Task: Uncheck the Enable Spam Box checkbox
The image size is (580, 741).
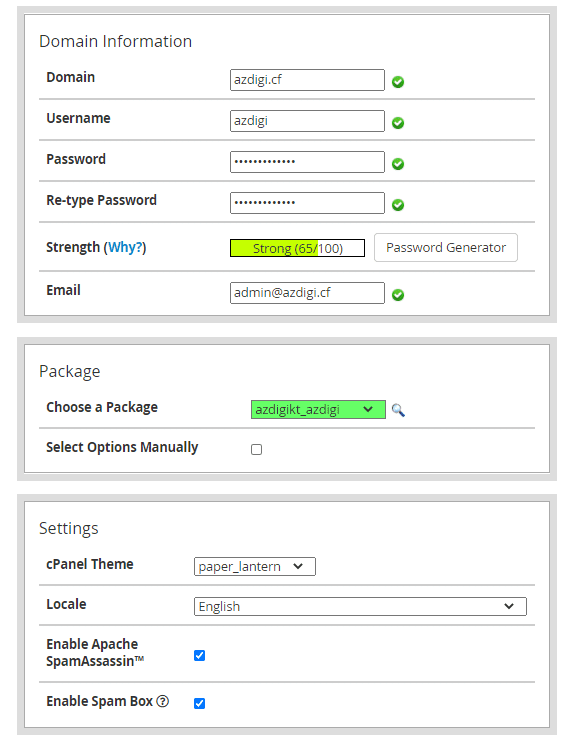Action: tap(199, 703)
